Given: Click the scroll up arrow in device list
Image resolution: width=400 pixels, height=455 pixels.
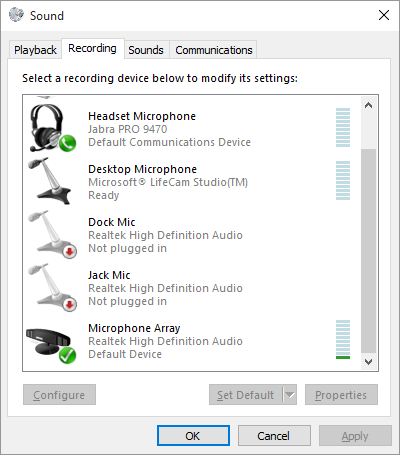Looking at the screenshot, I should (368, 105).
